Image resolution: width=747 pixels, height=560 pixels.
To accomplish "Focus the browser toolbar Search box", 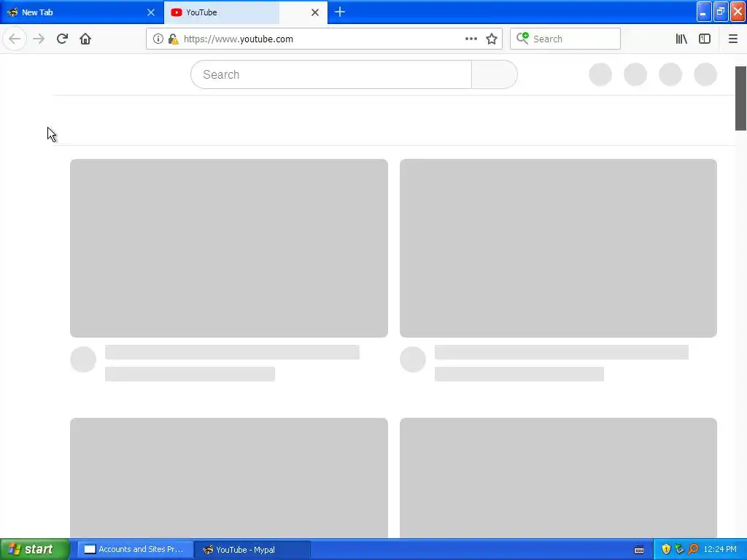I will coord(565,39).
